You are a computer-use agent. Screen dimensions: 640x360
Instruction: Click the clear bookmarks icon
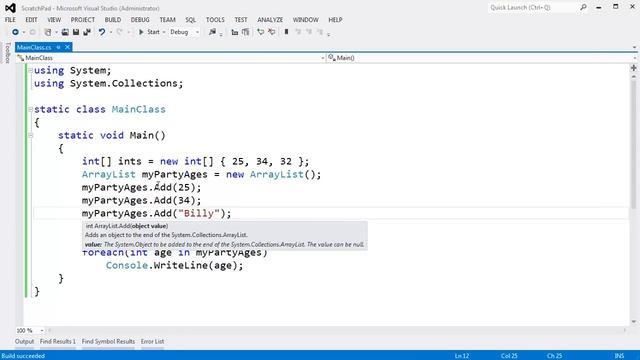pos(320,32)
